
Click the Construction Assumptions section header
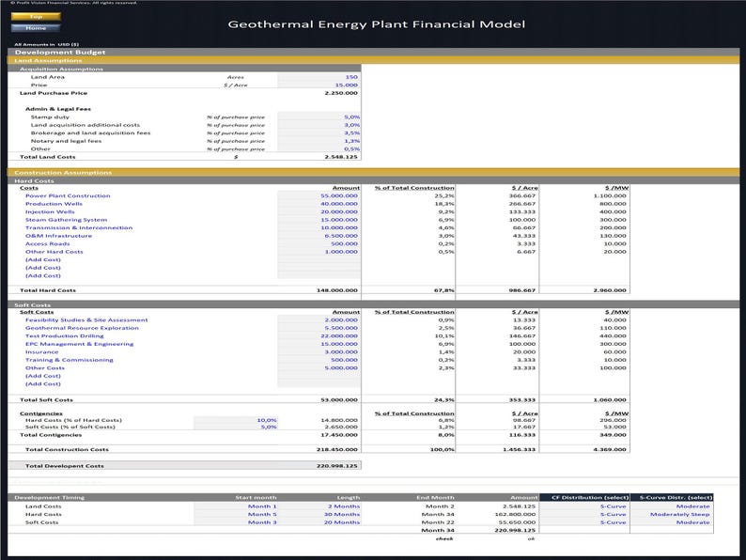(374, 172)
